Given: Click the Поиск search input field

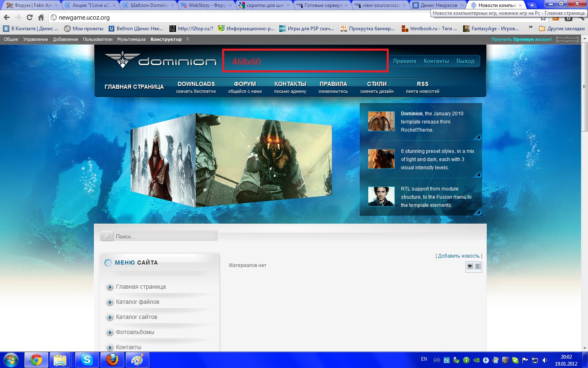Looking at the screenshot, I should [x=165, y=236].
